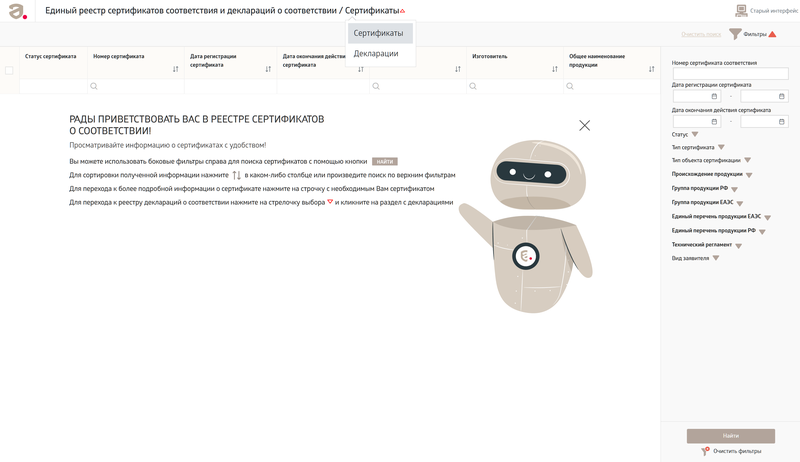Click the robot mascot illustration
Viewport: 800px width, 462px height.
[527, 226]
